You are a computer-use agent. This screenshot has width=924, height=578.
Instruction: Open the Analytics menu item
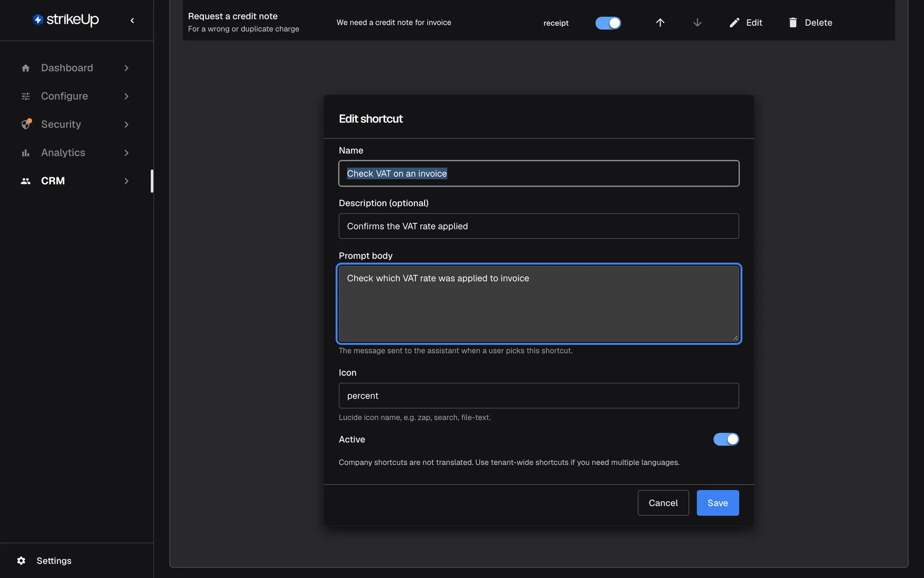[75, 153]
